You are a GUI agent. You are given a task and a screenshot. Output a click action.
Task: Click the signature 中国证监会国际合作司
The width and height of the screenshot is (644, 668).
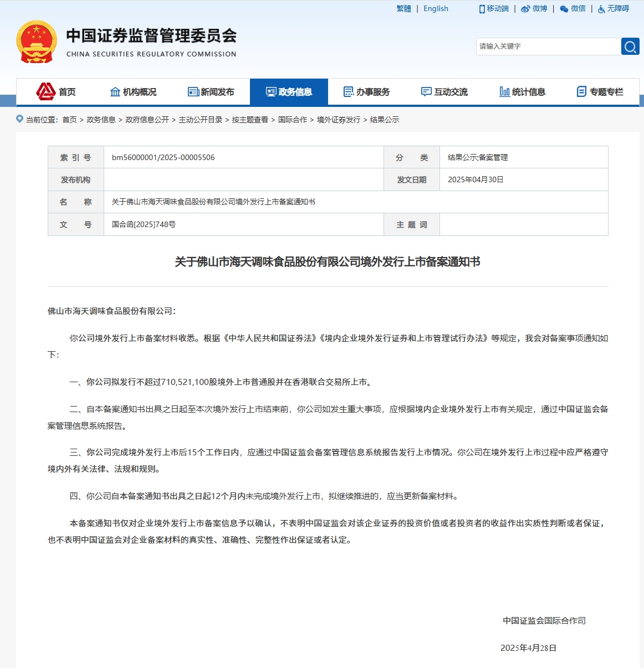544,620
